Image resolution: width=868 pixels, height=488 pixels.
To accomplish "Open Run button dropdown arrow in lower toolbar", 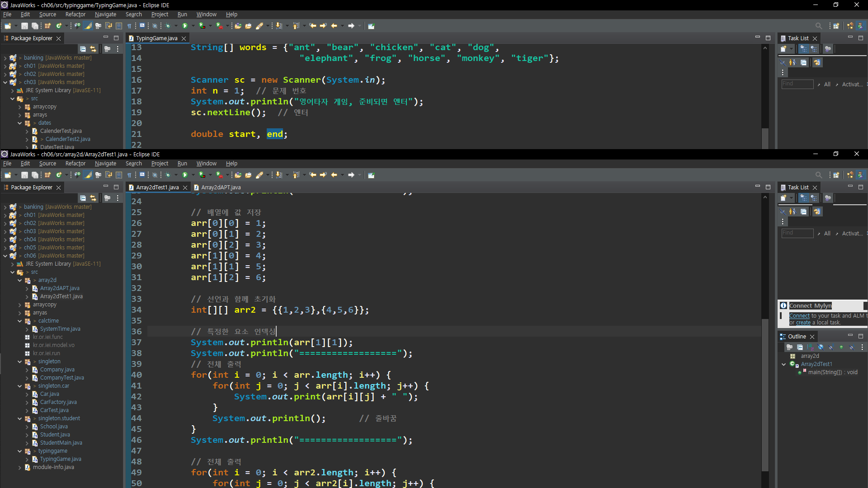I will tap(193, 175).
